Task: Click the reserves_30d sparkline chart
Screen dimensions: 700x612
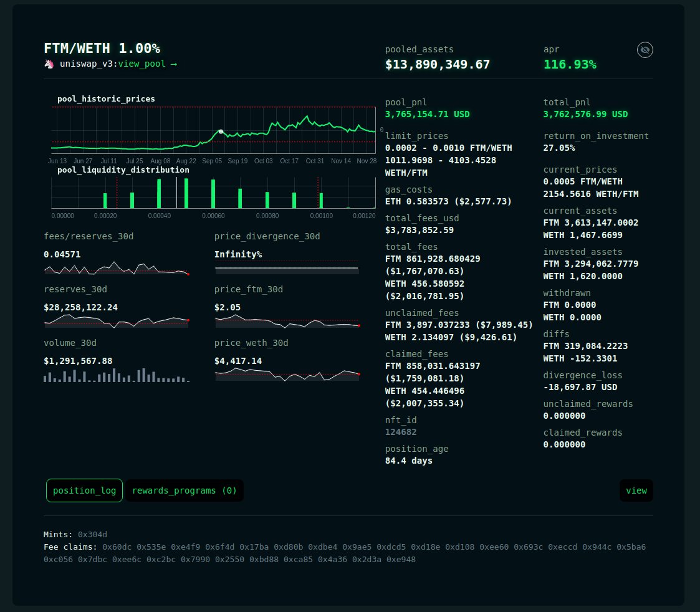Action: point(117,321)
